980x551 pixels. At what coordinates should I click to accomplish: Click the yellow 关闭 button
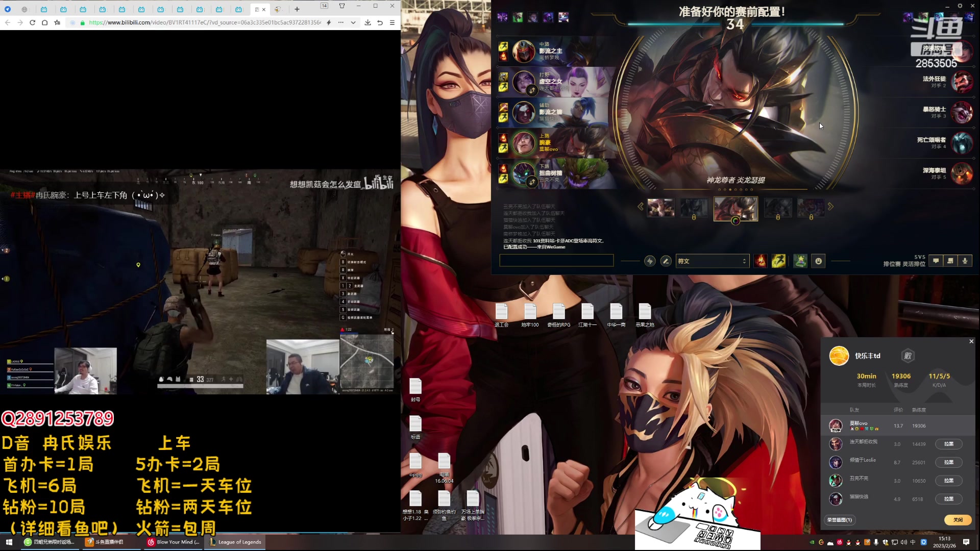958,520
